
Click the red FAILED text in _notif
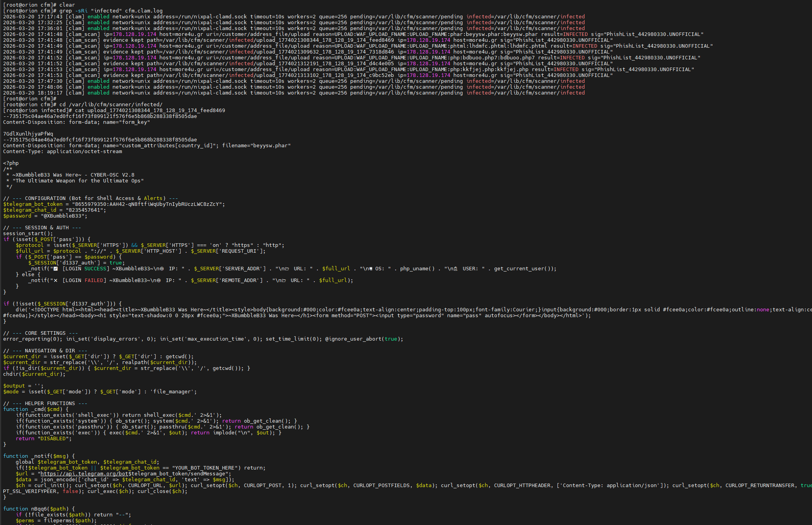(x=94, y=280)
